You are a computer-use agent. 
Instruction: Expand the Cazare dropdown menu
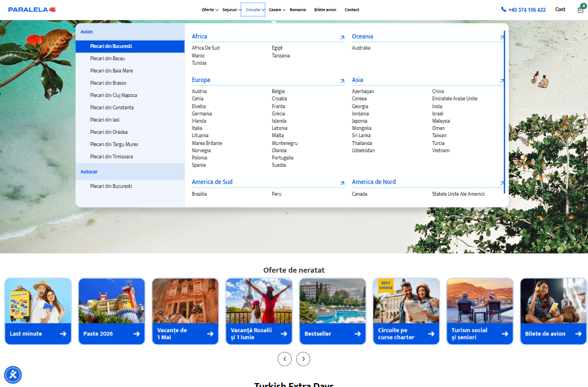coord(277,9)
